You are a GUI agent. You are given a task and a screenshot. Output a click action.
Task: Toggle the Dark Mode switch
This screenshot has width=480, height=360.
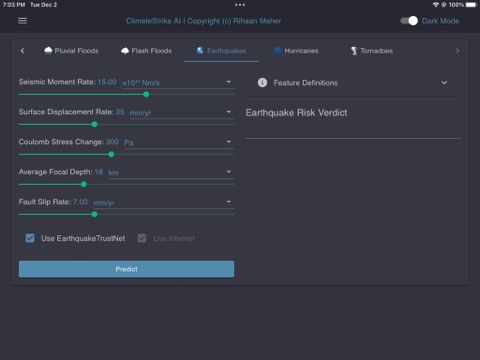409,21
